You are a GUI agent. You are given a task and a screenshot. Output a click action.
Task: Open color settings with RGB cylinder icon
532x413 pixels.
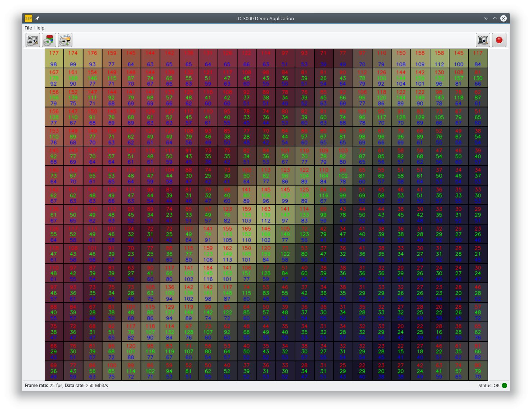(49, 40)
